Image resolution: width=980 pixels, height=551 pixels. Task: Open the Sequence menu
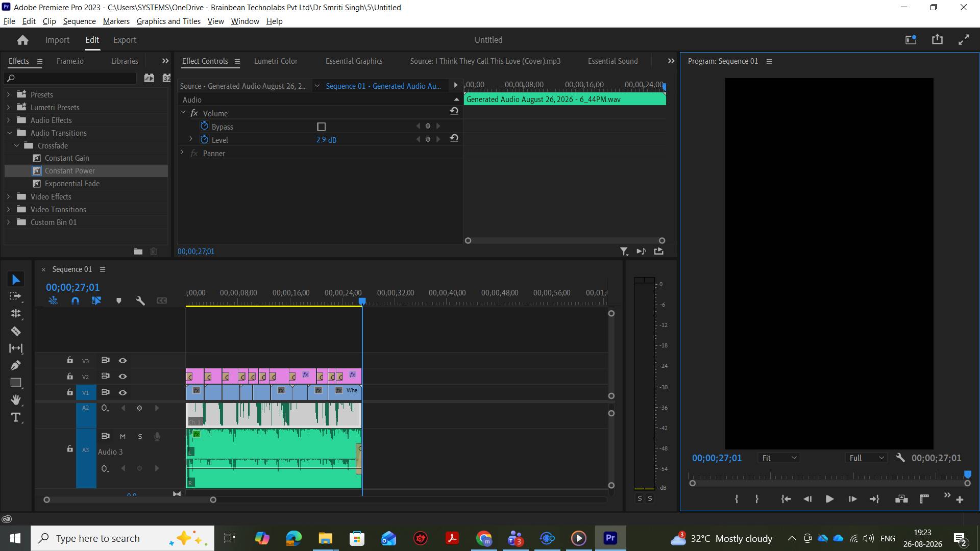[79, 21]
